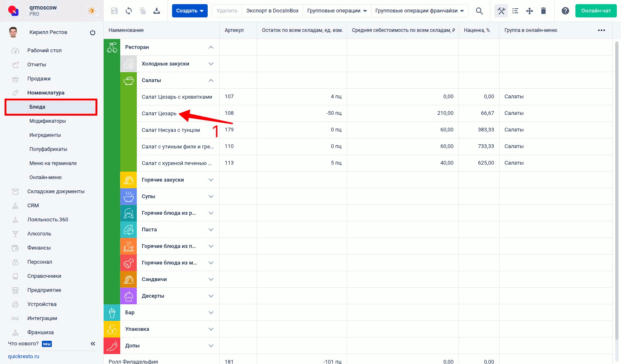Open the quickresto.ru link
The height and width of the screenshot is (364, 621).
click(24, 357)
